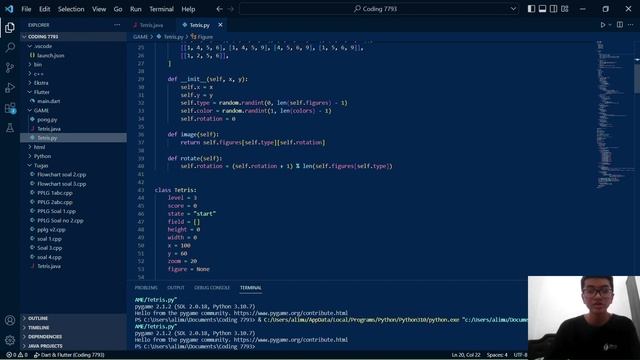Toggle primary side bar visibility
Image resolution: width=640 pixels, height=360 pixels.
click(531, 9)
